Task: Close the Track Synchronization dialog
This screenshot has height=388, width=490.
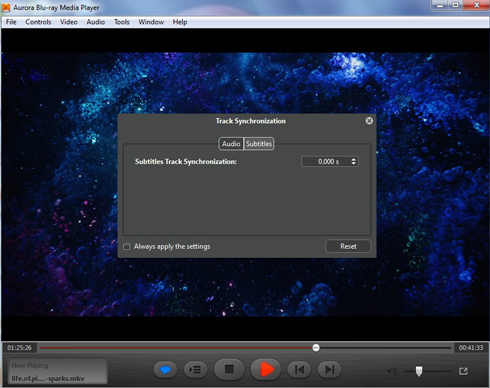Action: click(x=369, y=121)
